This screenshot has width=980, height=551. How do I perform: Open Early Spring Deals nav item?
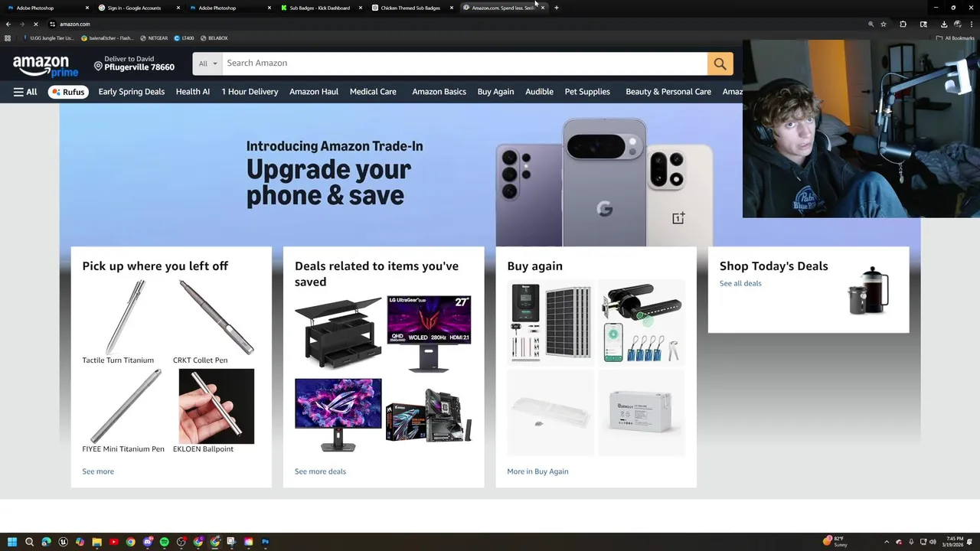point(132,92)
